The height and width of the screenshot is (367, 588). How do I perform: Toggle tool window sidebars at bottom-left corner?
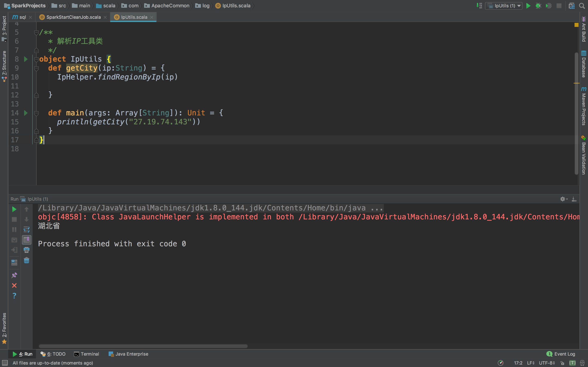click(x=5, y=363)
